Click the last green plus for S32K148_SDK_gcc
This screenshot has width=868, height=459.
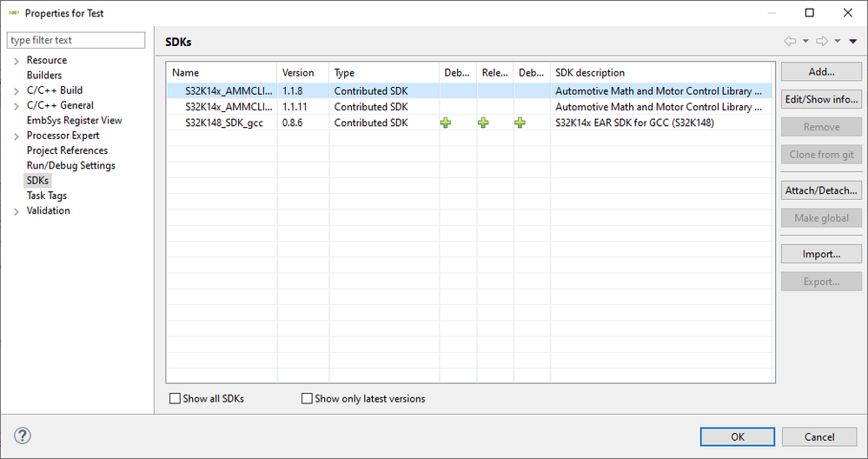(520, 123)
